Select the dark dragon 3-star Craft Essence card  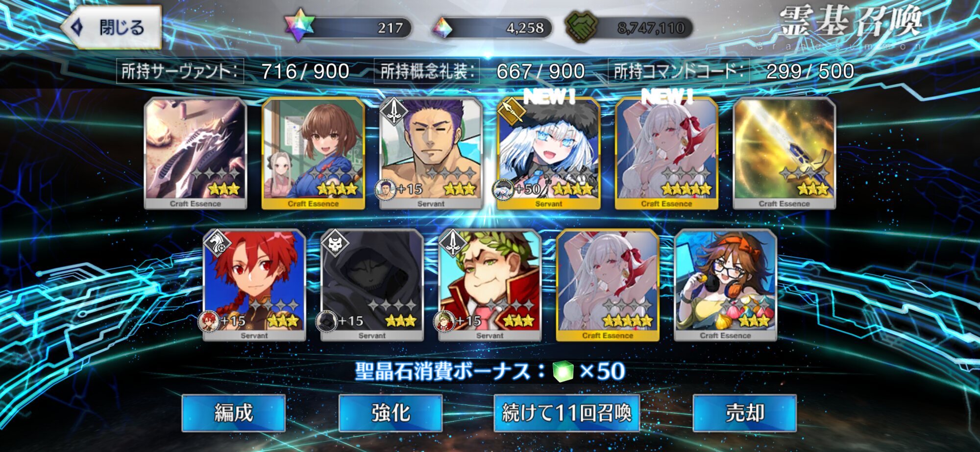pos(196,153)
